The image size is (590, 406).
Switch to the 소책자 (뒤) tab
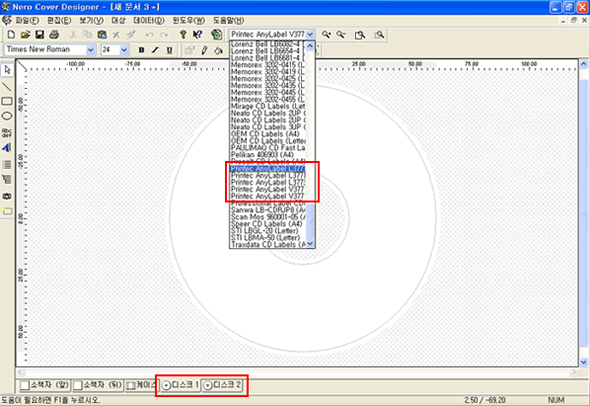point(98,385)
